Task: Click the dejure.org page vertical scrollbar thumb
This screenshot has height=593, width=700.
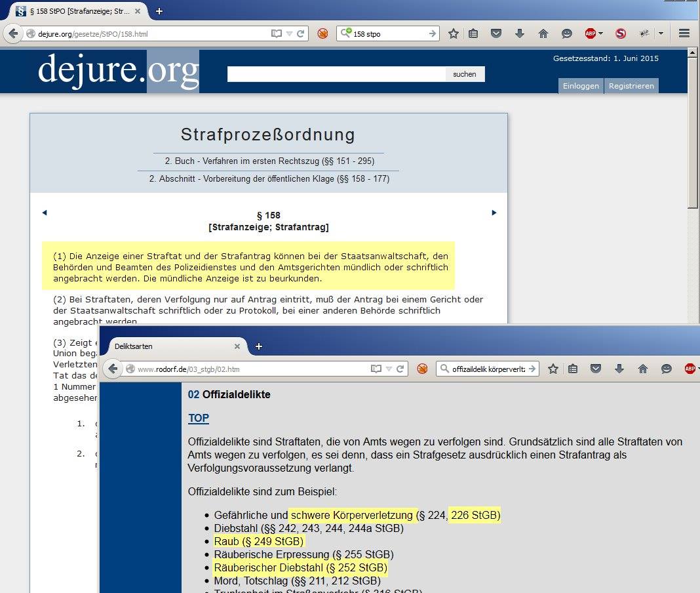Action: 692,133
